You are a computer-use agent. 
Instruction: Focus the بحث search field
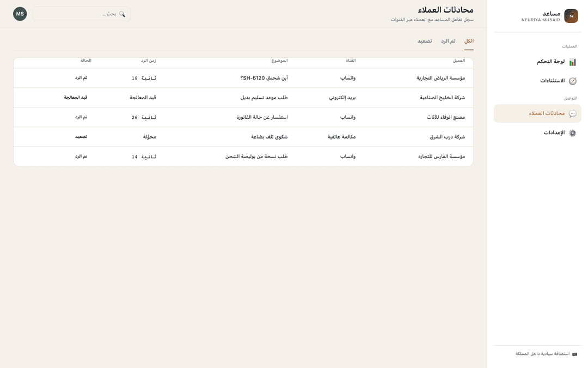[82, 14]
